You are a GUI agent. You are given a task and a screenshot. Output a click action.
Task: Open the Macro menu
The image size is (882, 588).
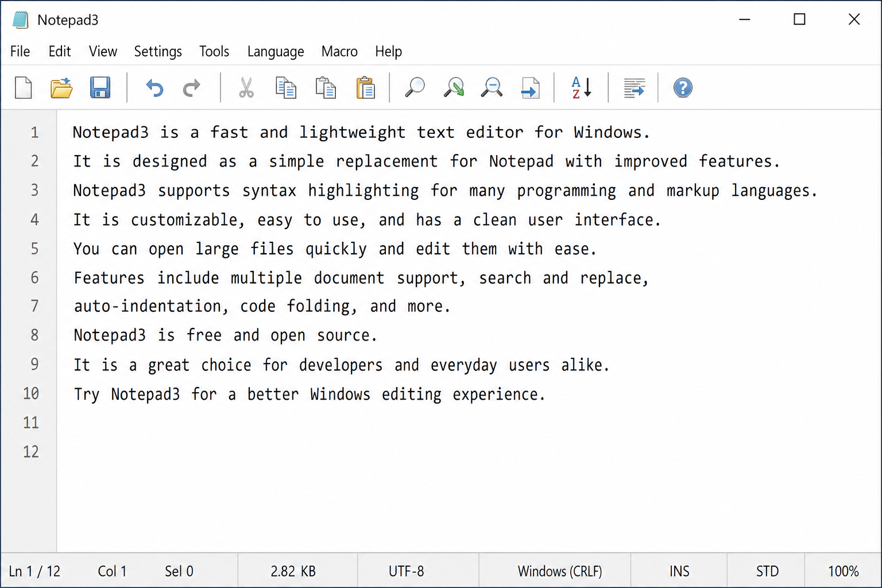[x=339, y=52]
